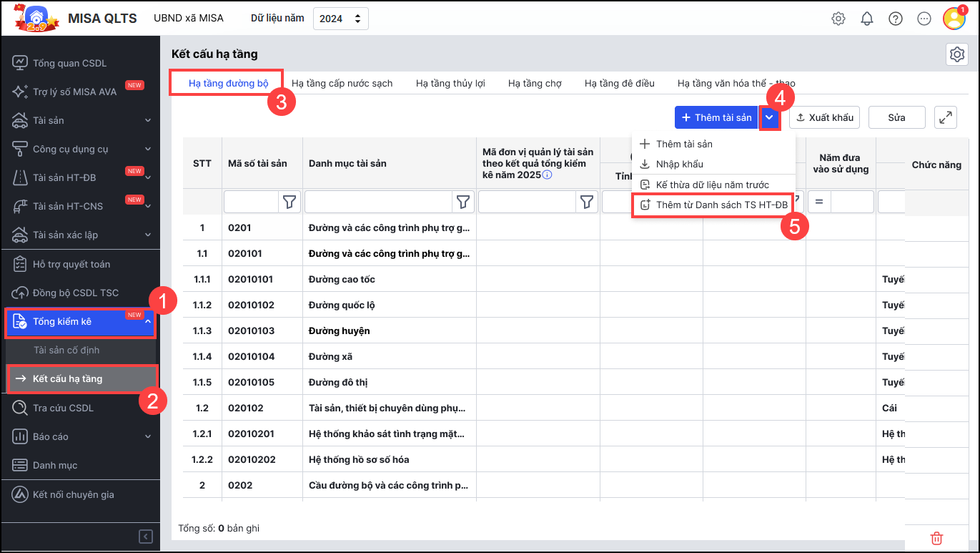Collapse the left sidebar
This screenshot has height=553, width=980.
(x=146, y=537)
